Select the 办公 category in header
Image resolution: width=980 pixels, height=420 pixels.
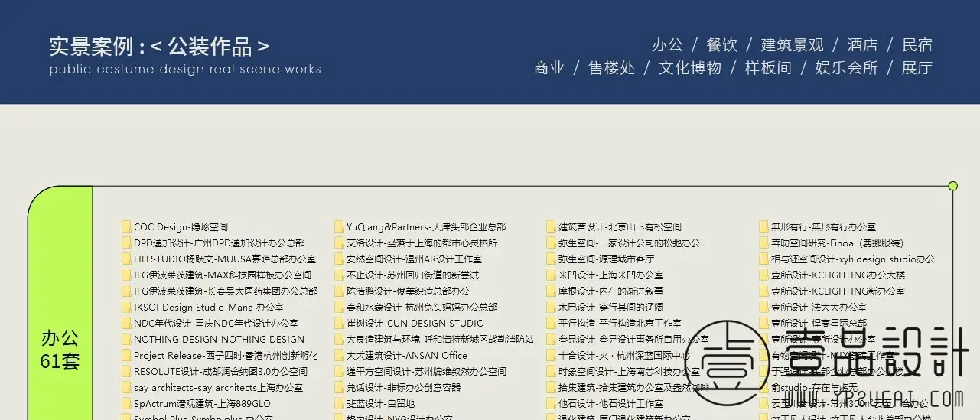(667, 45)
